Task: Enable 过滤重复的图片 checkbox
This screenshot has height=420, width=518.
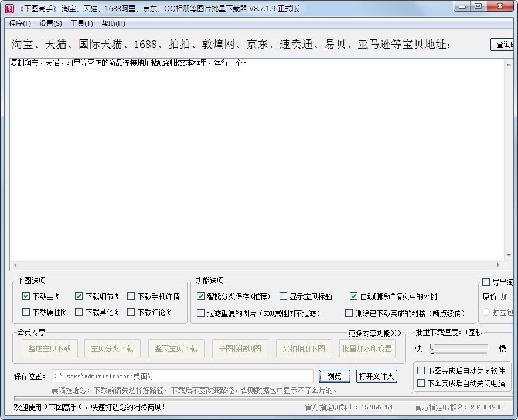Action: 201,313
